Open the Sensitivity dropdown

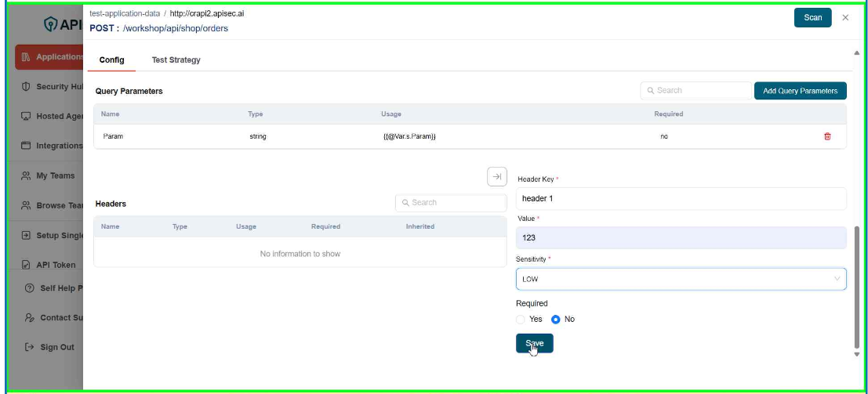click(x=681, y=279)
